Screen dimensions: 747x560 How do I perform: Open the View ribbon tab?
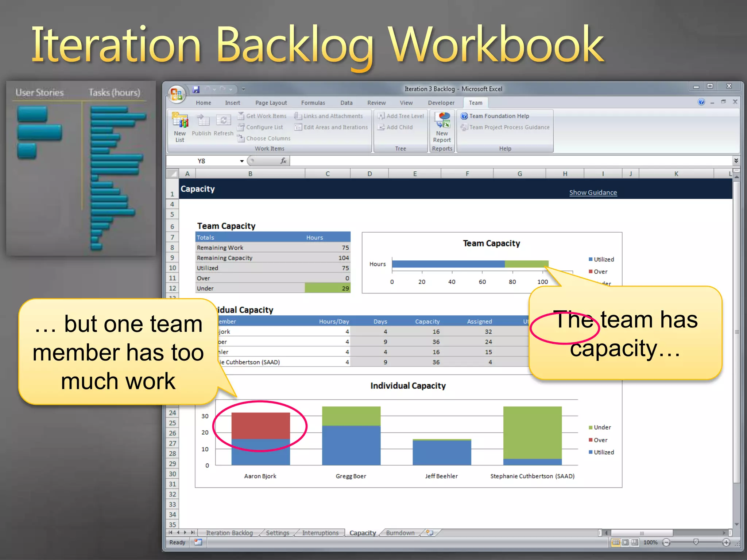[x=406, y=103]
